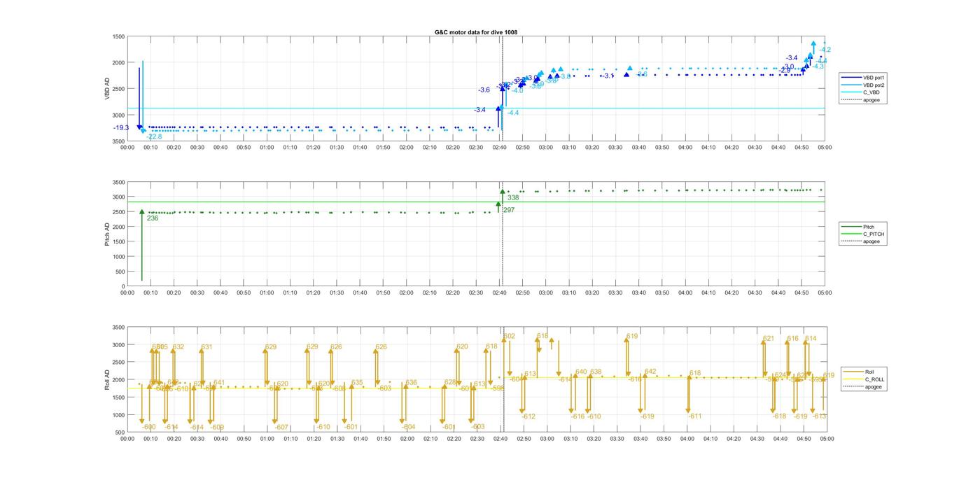The height and width of the screenshot is (485, 980).
Task: Click the "638" label in the Roll plot
Action: tap(596, 372)
